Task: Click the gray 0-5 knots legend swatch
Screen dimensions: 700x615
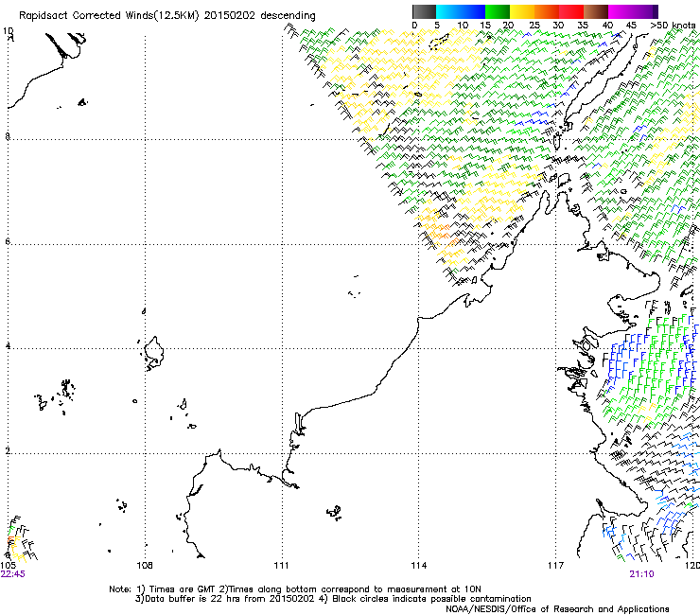Action: (424, 11)
